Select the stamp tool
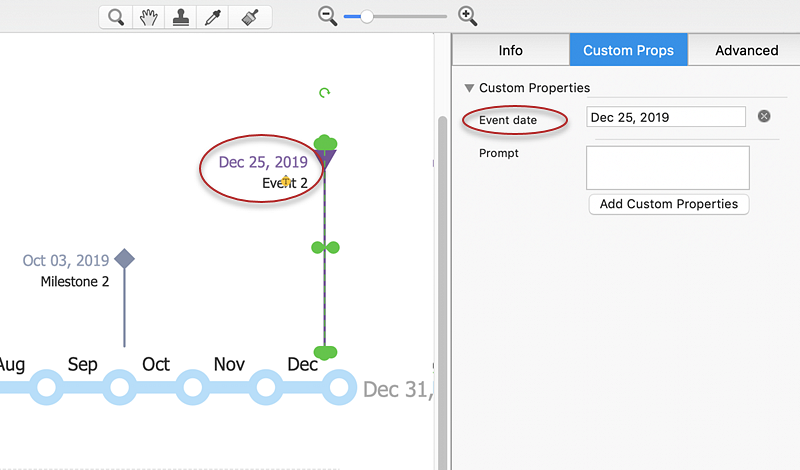This screenshot has height=470, width=800. (x=181, y=17)
